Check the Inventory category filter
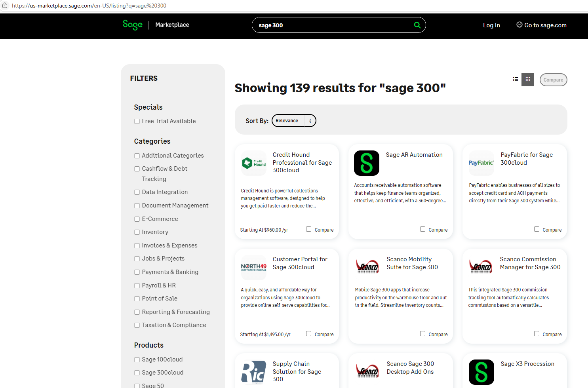Screen dimensions: 588x388 point(137,232)
